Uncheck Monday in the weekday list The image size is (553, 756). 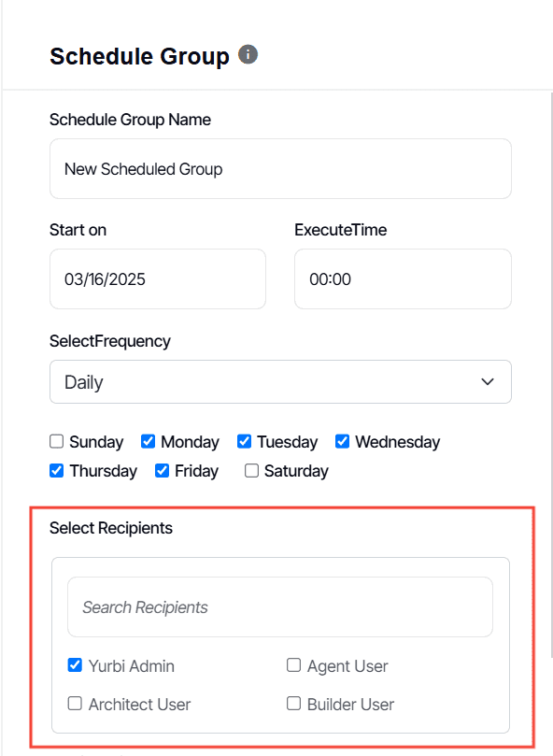pyautogui.click(x=148, y=441)
